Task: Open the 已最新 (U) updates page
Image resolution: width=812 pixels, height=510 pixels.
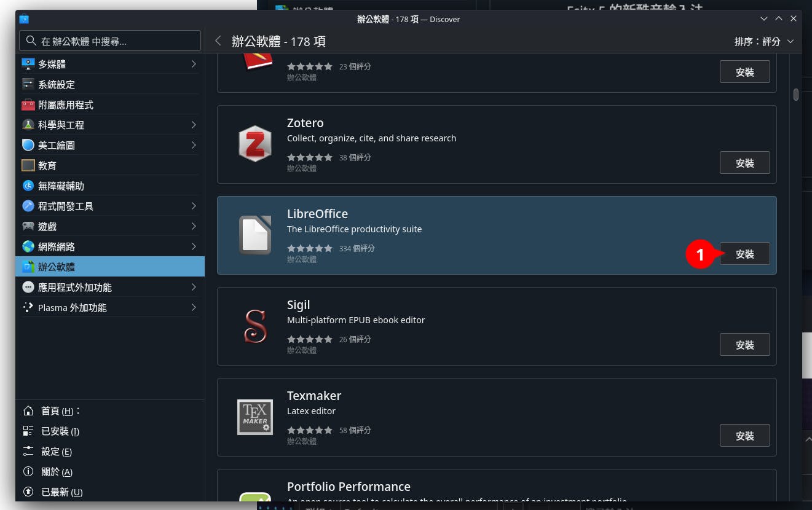Action: [110, 492]
